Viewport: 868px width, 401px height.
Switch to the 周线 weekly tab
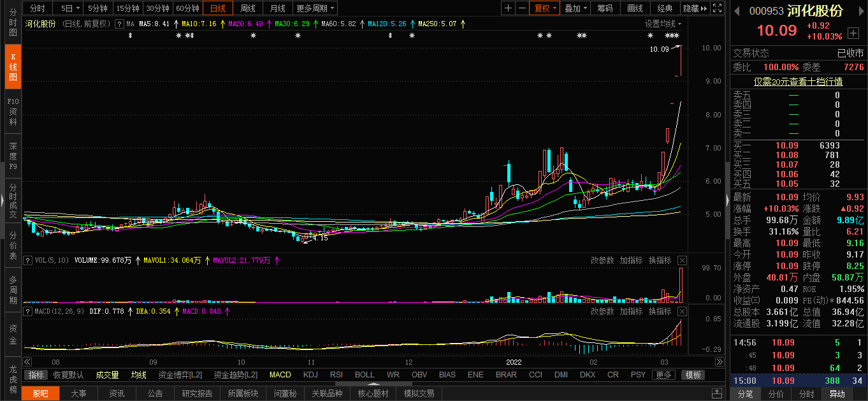247,8
